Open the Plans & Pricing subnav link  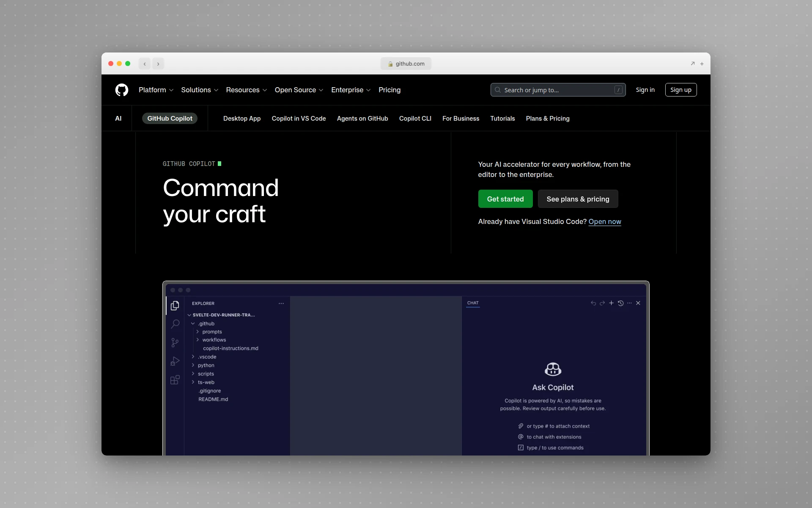click(x=548, y=119)
